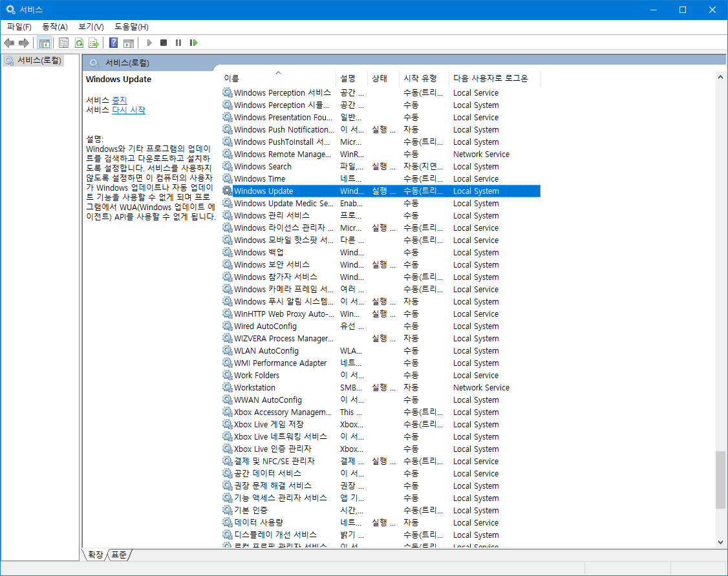Start service with the play icon
Viewport: 728px width, 576px height.
pyautogui.click(x=149, y=43)
